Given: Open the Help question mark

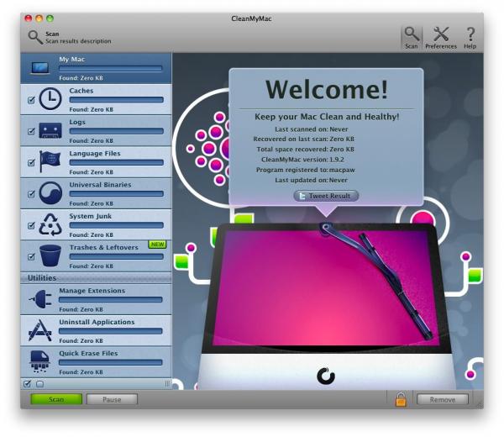Looking at the screenshot, I should tap(470, 34).
